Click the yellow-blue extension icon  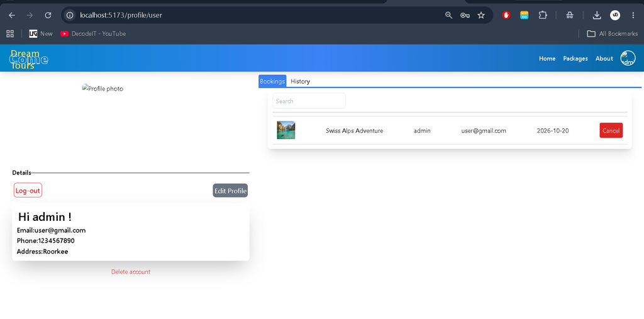[x=524, y=15]
